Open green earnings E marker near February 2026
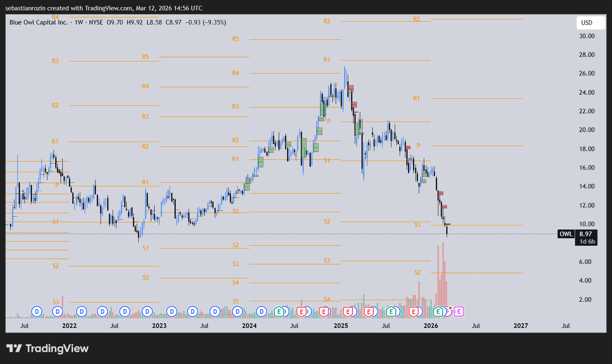This screenshot has width=612, height=364. (438, 311)
